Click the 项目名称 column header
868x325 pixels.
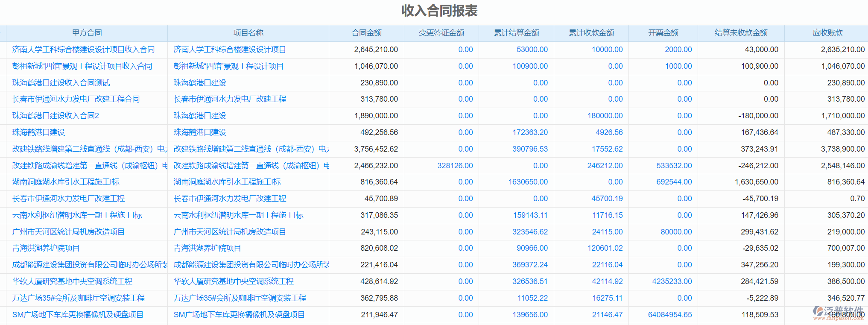[248, 33]
